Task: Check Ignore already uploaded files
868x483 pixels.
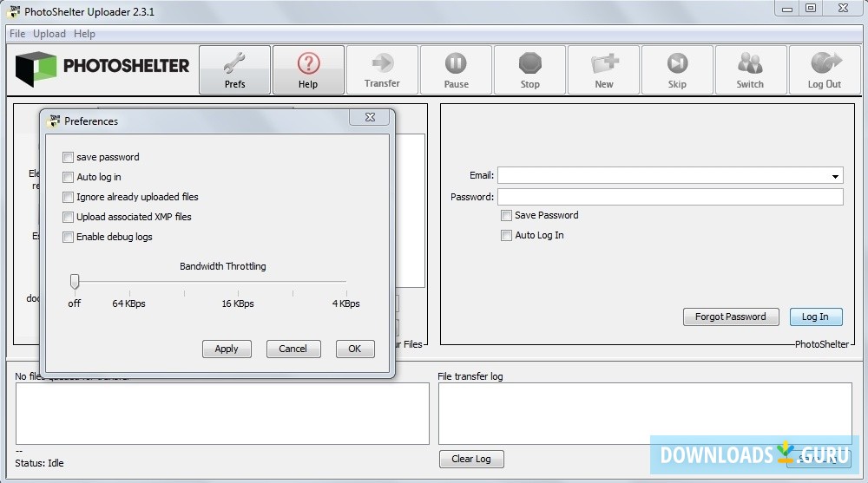Action: [68, 198]
